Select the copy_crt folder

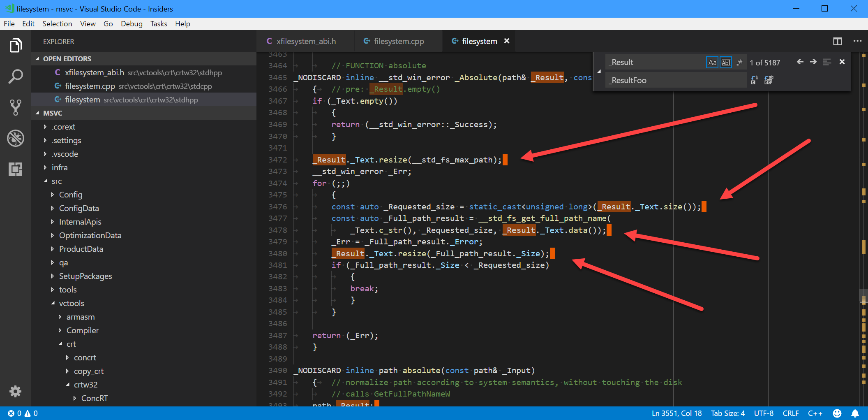point(143,371)
